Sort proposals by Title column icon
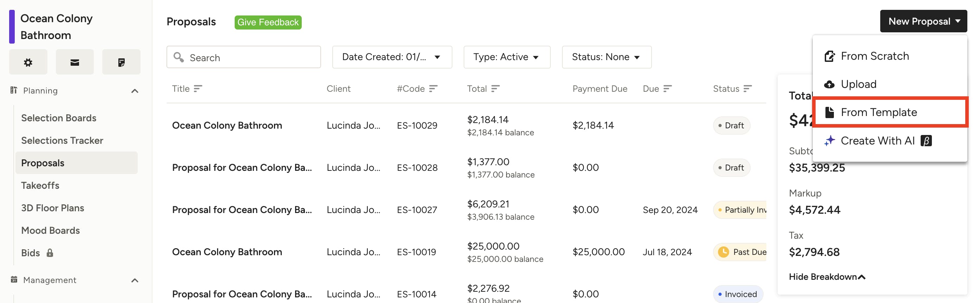980x303 pixels. click(x=198, y=89)
